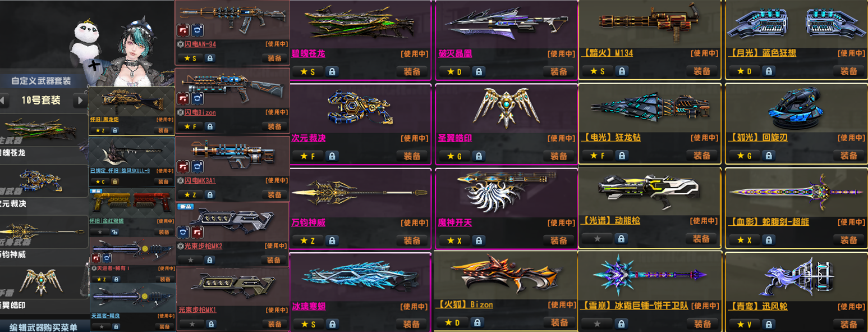This screenshot has height=332, width=868.
Task: Click the lock icon on 【弧光】回旋刃
Action: coord(770,156)
